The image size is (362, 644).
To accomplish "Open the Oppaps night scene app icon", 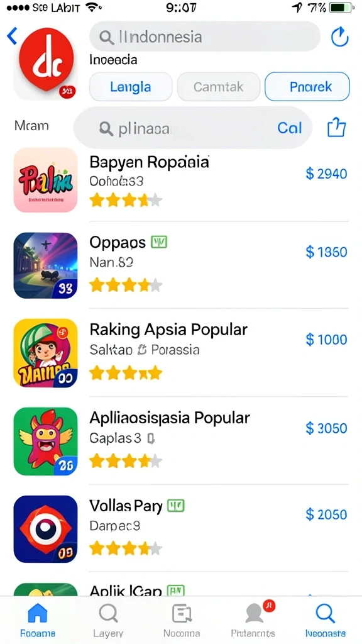I will coord(45,265).
